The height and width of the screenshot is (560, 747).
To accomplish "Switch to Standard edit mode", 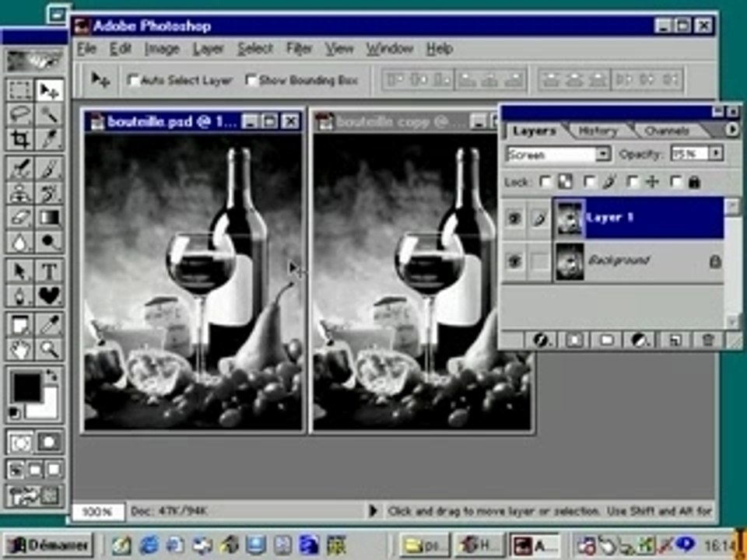I will (x=20, y=443).
